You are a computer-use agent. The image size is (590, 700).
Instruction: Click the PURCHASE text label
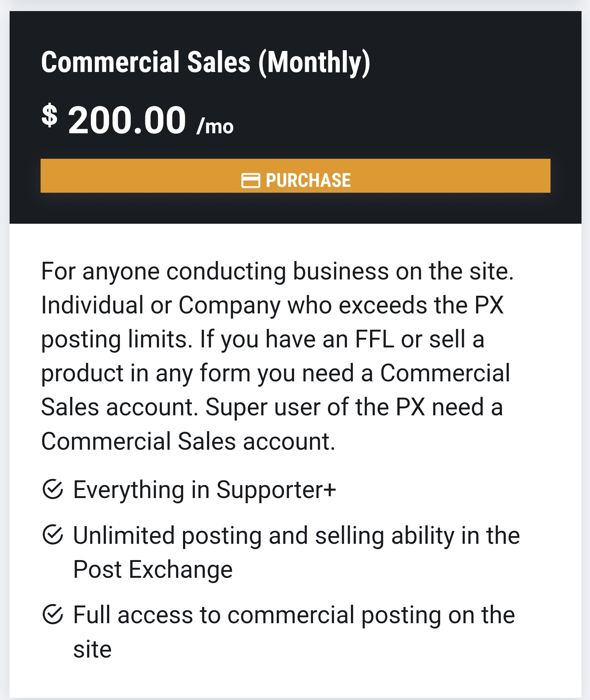click(x=308, y=181)
